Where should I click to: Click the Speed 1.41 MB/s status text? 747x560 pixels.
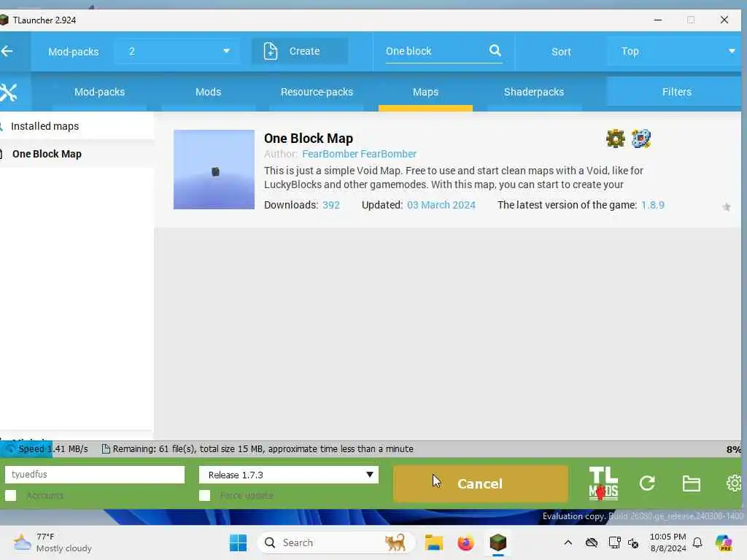tap(53, 449)
